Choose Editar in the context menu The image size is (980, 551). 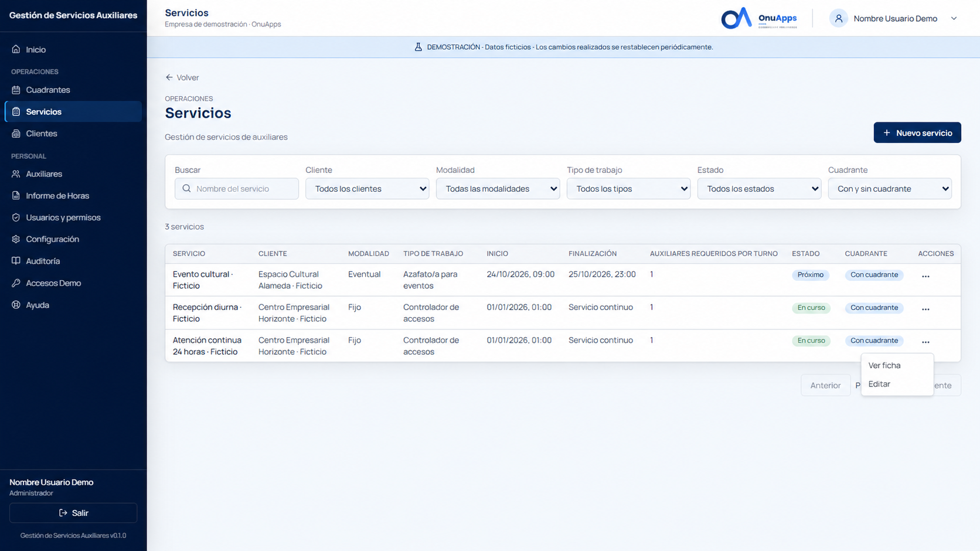(x=897, y=384)
